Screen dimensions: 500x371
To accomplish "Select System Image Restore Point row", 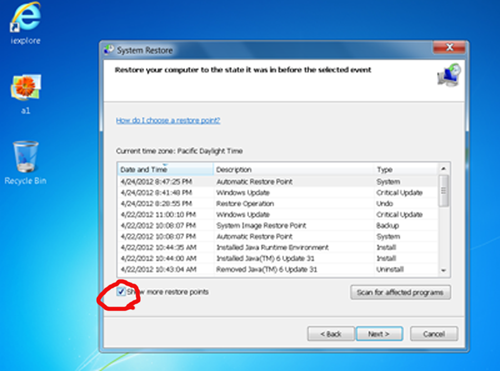I will click(x=278, y=226).
